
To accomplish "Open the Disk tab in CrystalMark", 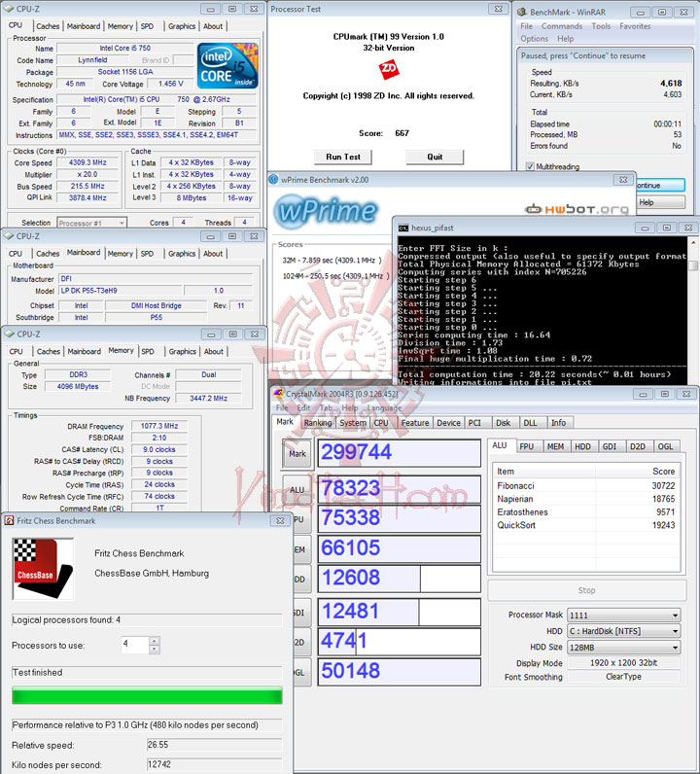I will click(503, 423).
